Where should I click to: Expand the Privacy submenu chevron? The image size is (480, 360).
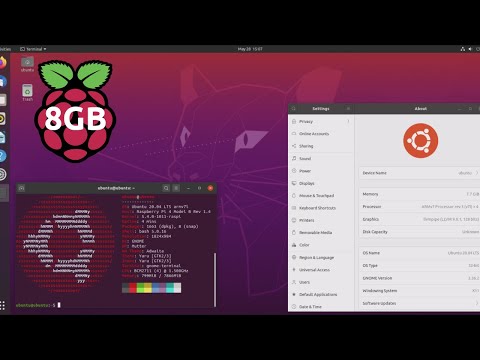coord(348,121)
